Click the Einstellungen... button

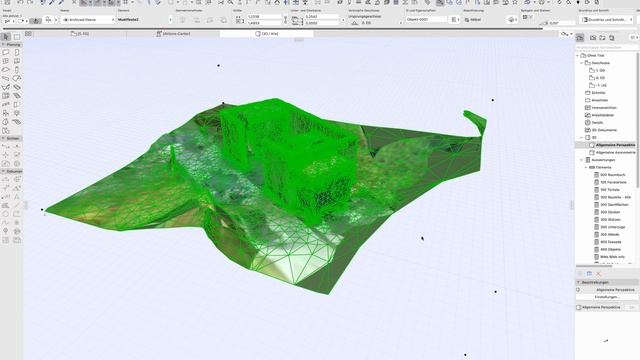607,297
